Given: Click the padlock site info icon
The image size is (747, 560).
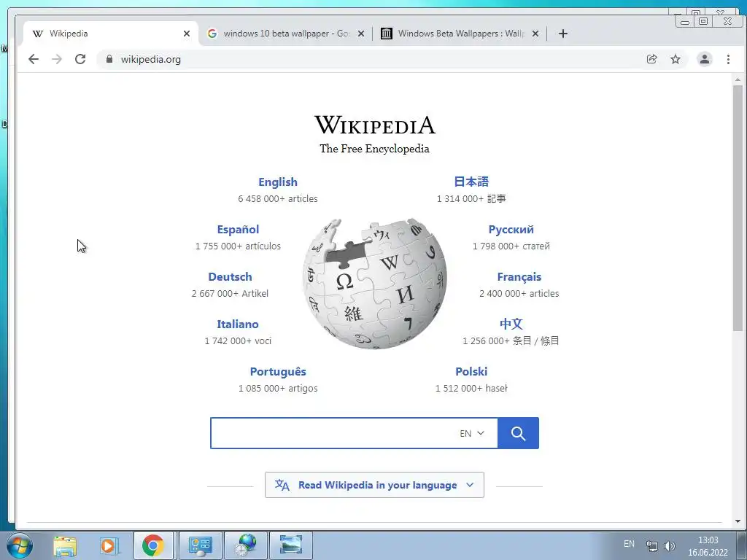Looking at the screenshot, I should click(x=109, y=59).
